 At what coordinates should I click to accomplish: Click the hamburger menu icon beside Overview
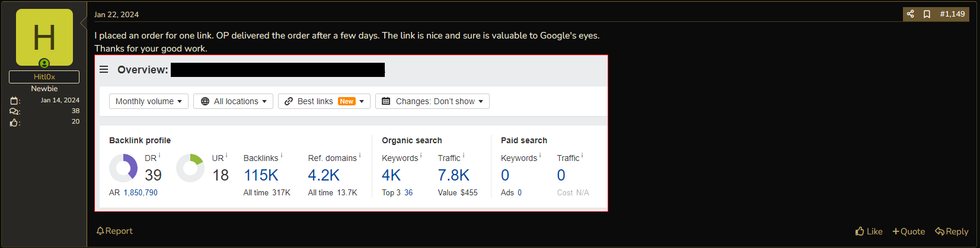(x=104, y=69)
